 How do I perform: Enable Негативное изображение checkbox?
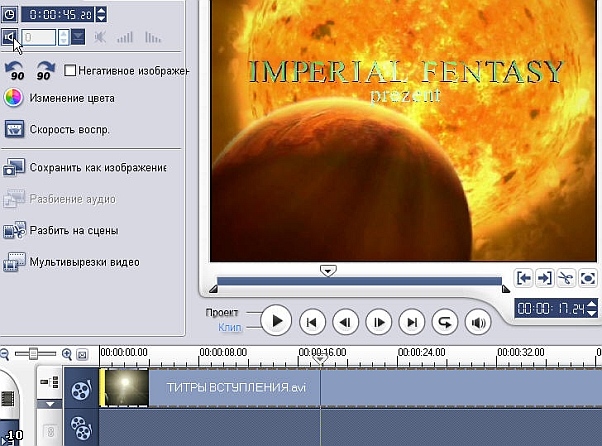tap(70, 70)
